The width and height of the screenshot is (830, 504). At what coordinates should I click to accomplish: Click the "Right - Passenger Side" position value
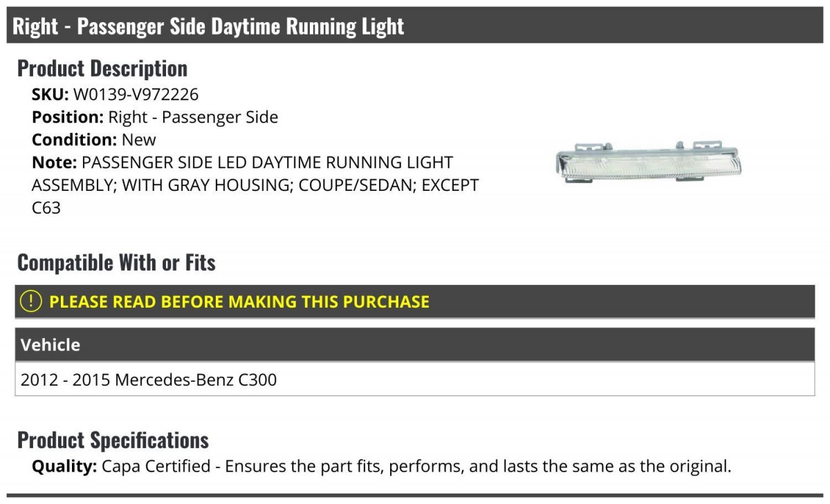[x=193, y=118]
